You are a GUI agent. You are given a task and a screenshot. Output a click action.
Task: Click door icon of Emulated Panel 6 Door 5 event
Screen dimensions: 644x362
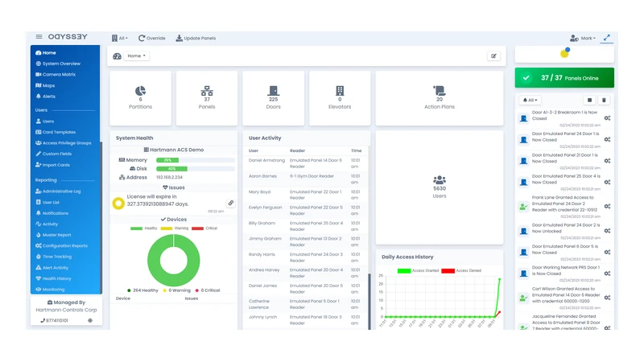(524, 252)
